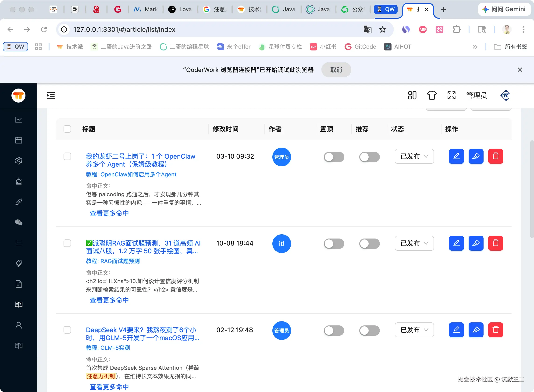Bookmark this page with star icon

382,29
